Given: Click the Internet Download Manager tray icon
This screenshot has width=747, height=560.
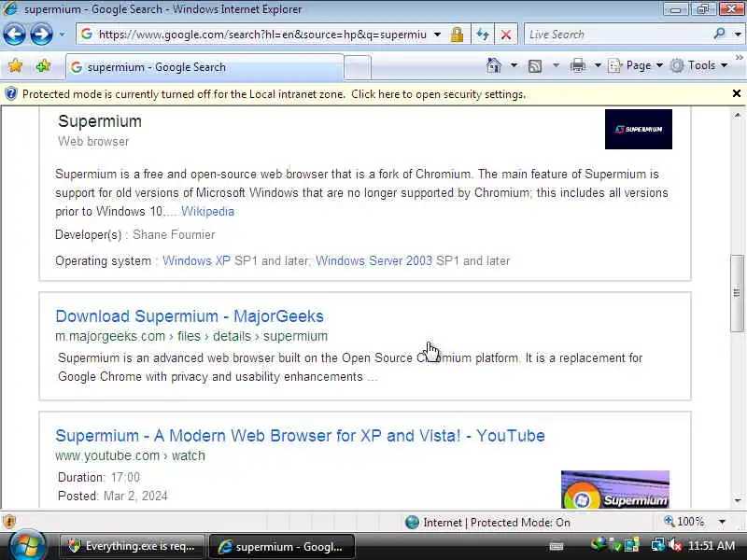Looking at the screenshot, I should [598, 544].
